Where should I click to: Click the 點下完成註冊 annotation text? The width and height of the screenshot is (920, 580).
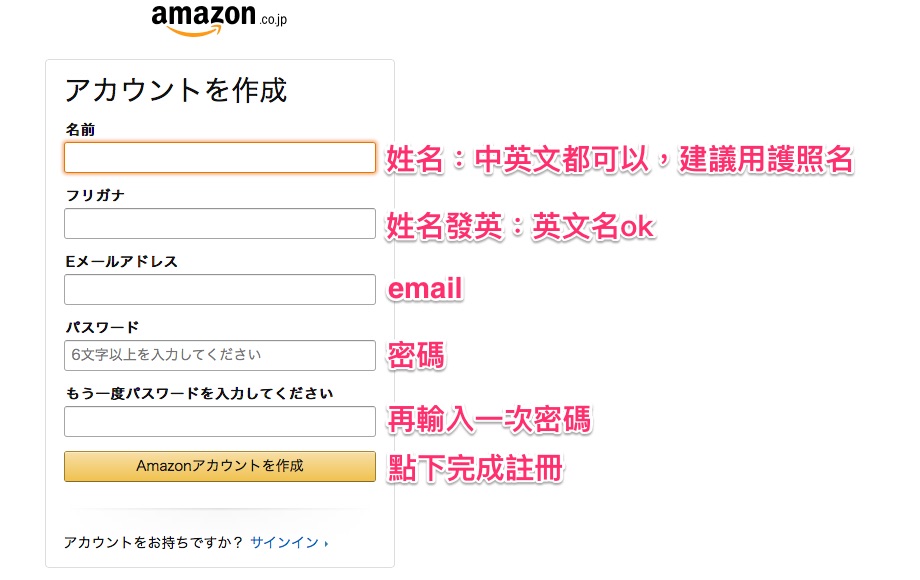475,468
